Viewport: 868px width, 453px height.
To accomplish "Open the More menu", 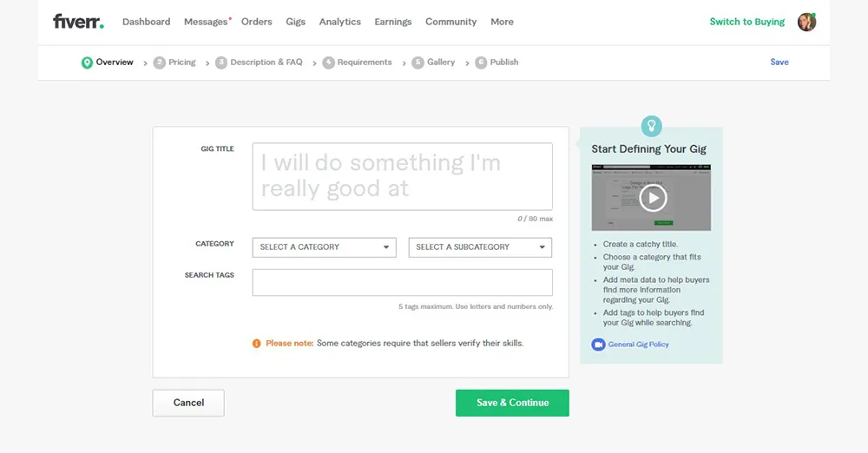I will 502,22.
